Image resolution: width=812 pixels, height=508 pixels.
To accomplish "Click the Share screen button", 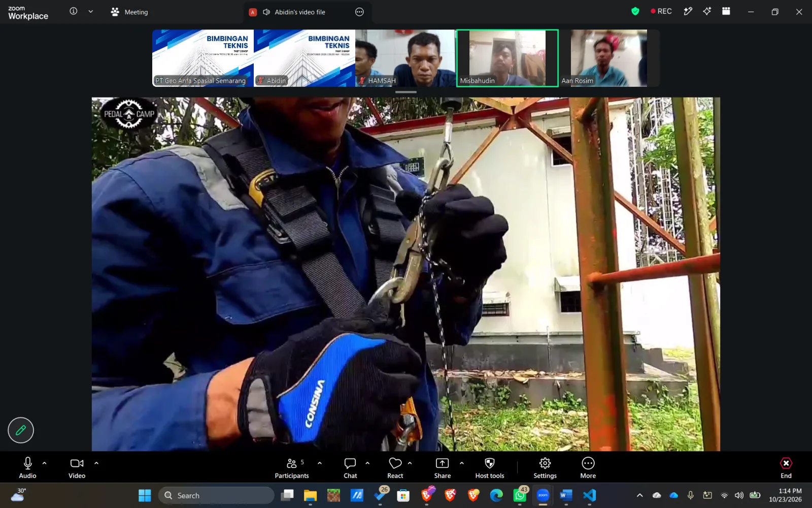I will pos(443,468).
